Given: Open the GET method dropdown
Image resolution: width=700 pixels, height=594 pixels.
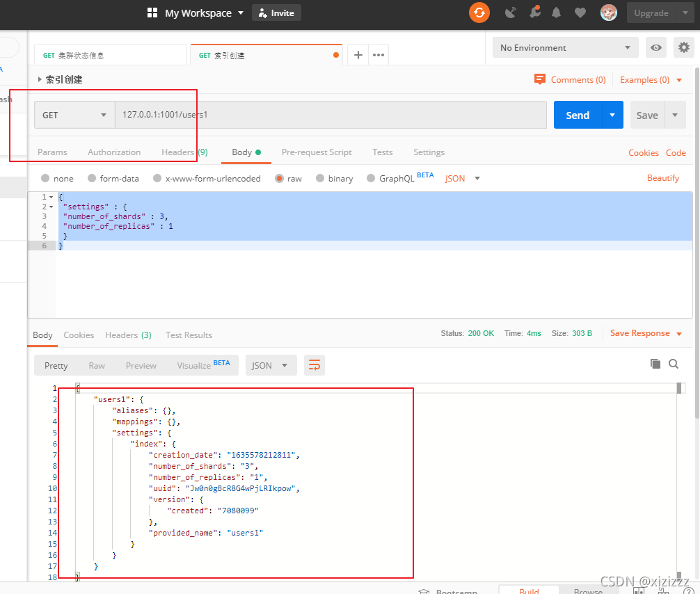Looking at the screenshot, I should click(74, 115).
